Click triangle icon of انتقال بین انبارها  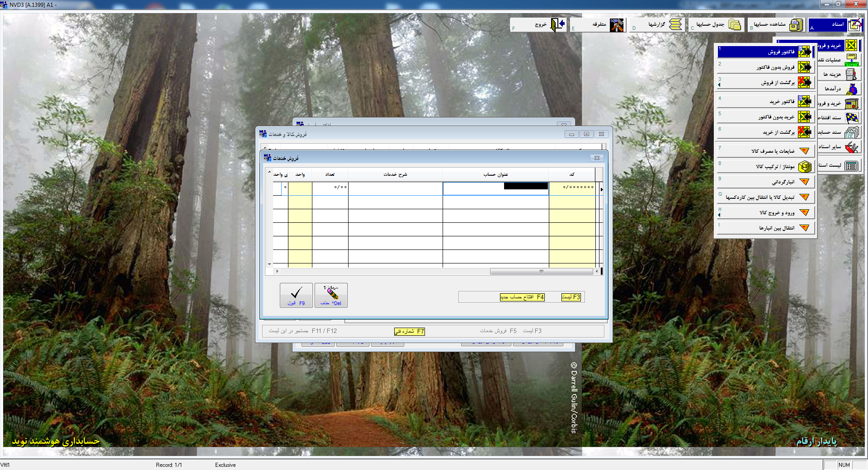[804, 228]
